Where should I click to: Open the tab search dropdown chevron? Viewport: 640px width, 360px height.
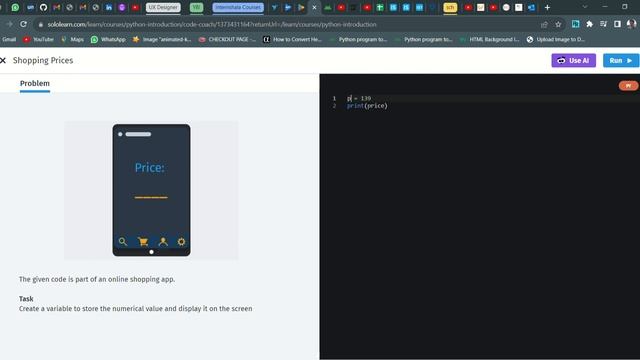click(585, 7)
